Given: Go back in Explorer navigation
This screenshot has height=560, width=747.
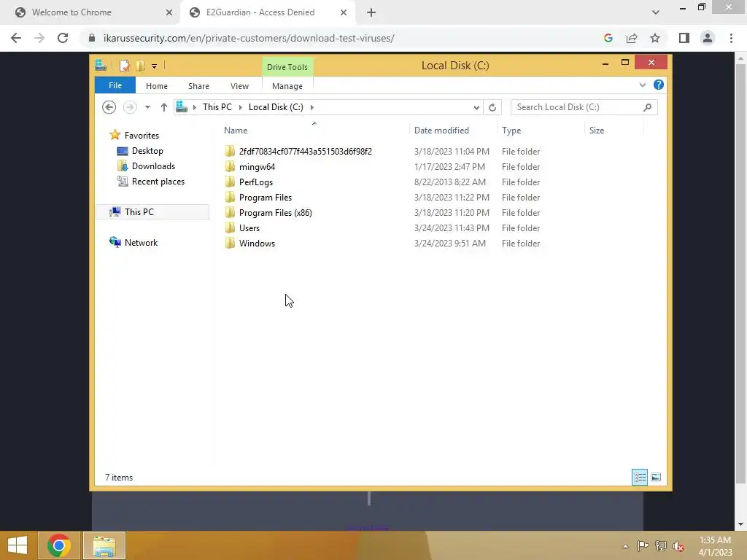Looking at the screenshot, I should [109, 107].
